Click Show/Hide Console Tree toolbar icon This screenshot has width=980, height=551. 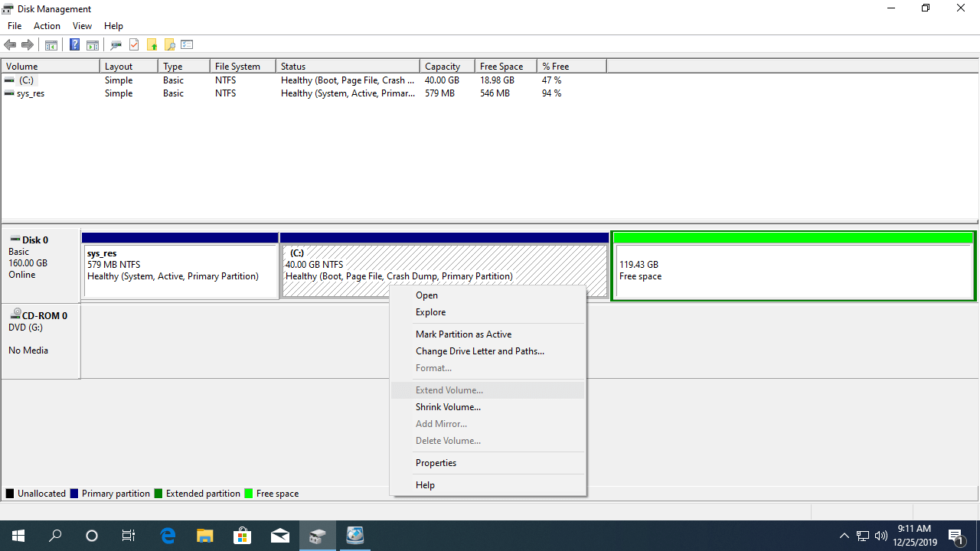coord(51,45)
